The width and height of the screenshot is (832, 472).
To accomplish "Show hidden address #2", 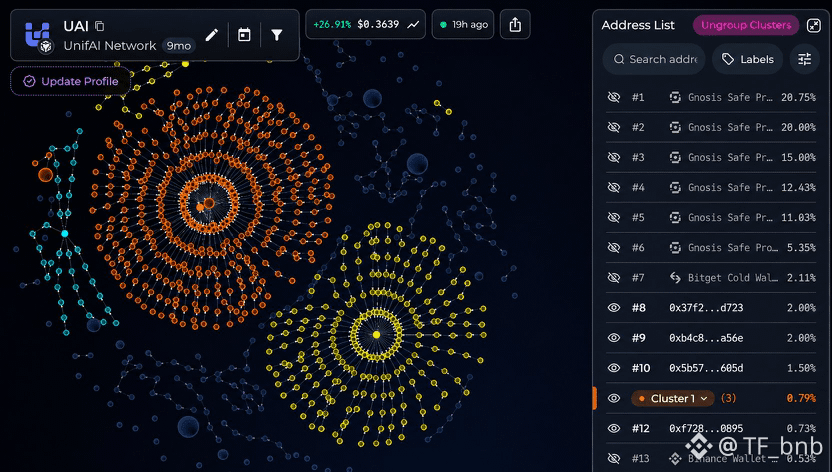I will (614, 127).
